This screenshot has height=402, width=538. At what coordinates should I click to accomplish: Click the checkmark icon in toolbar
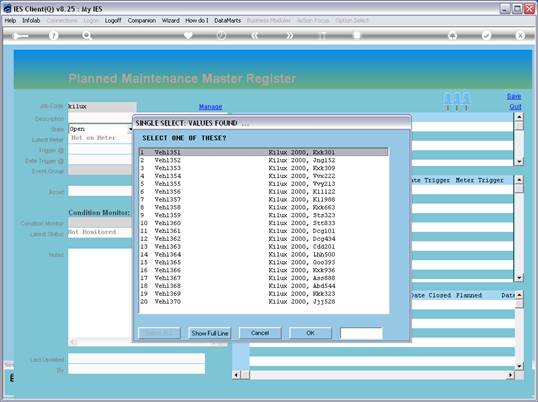point(486,35)
